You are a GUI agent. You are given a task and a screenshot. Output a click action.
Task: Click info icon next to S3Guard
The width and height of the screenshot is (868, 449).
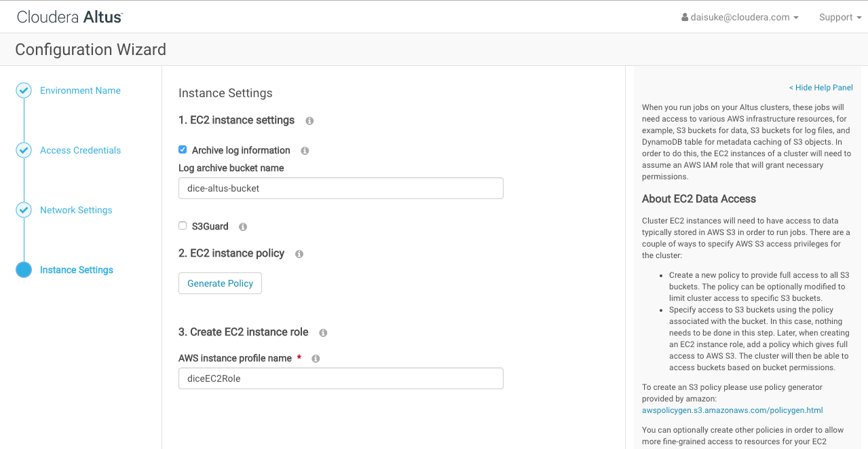pos(243,227)
